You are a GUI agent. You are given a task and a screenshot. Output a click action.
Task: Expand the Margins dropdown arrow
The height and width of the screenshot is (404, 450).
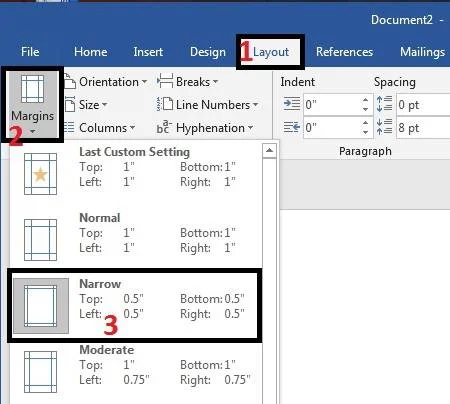32,132
